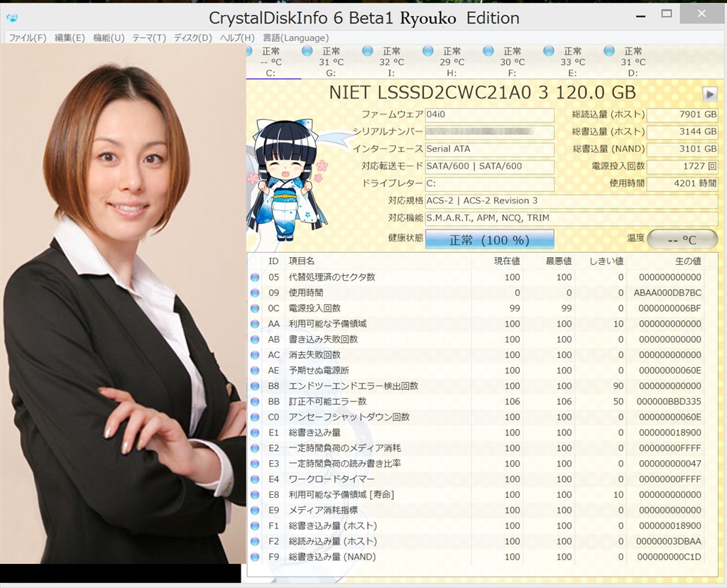Select the G: drive at 31 °C

[x=331, y=62]
